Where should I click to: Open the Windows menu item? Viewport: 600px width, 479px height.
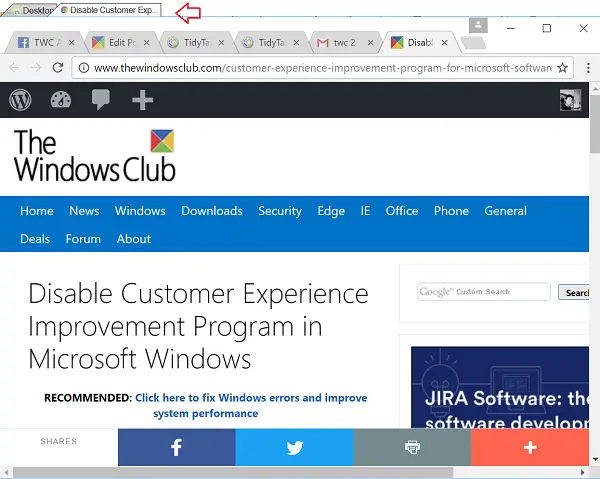tap(140, 211)
